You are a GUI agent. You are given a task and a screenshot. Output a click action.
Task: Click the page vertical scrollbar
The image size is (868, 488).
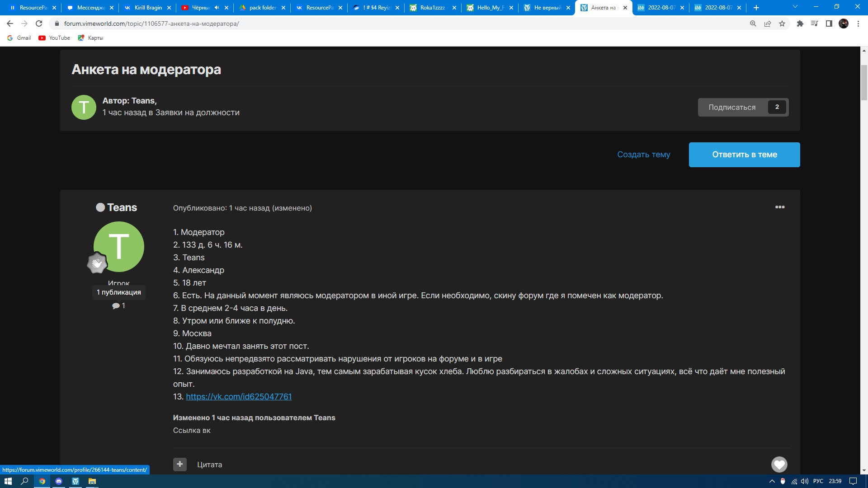tap(864, 82)
